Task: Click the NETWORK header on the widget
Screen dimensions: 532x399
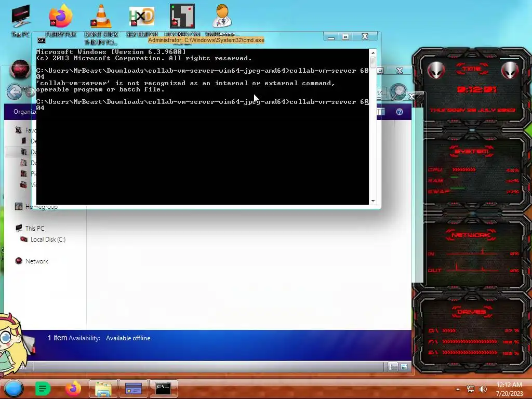Action: coord(471,235)
